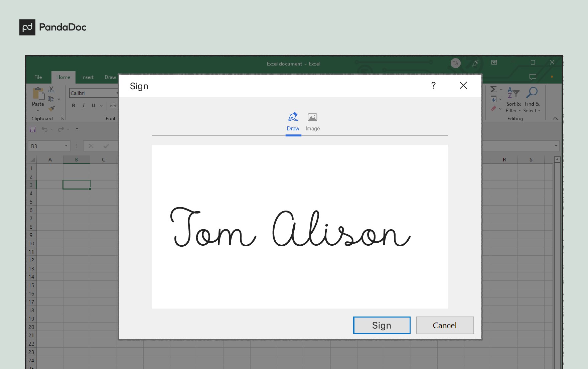Click the Save icon on Quick Access toolbar
Screen dimensions: 588x369
coord(32,130)
